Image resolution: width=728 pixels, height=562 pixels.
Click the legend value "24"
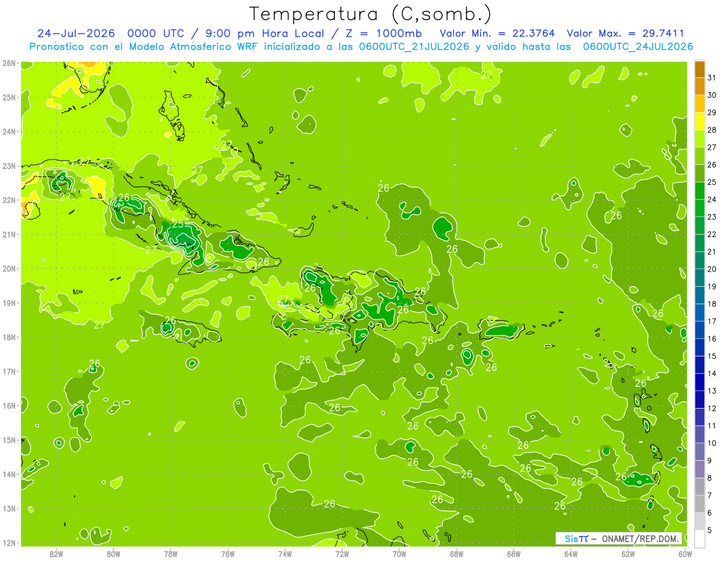pyautogui.click(x=712, y=199)
